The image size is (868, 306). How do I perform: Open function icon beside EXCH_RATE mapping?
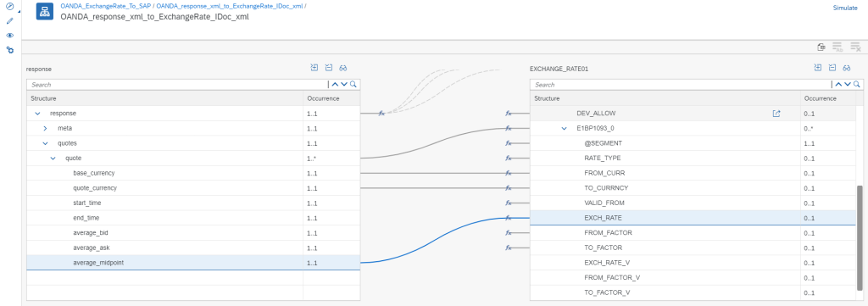coord(509,218)
